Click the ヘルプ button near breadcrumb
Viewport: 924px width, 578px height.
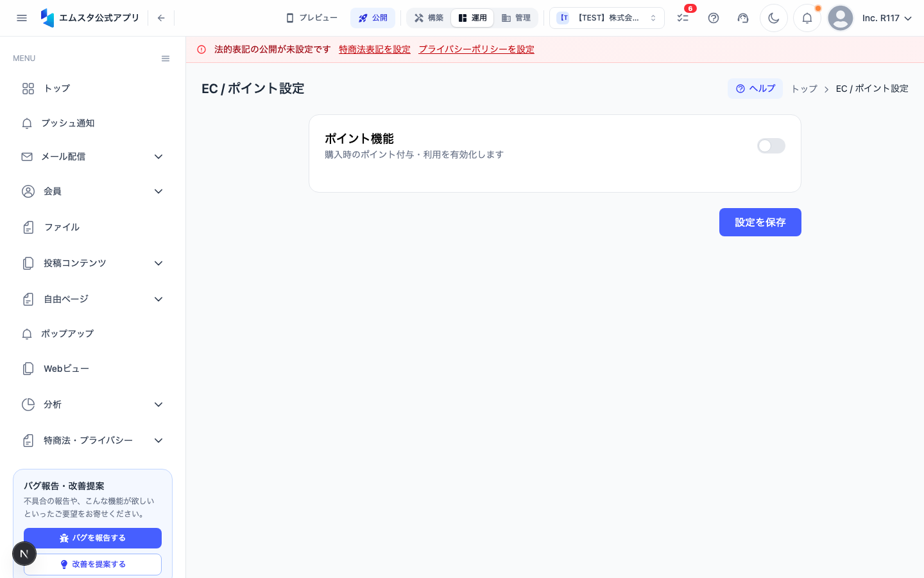pos(755,89)
